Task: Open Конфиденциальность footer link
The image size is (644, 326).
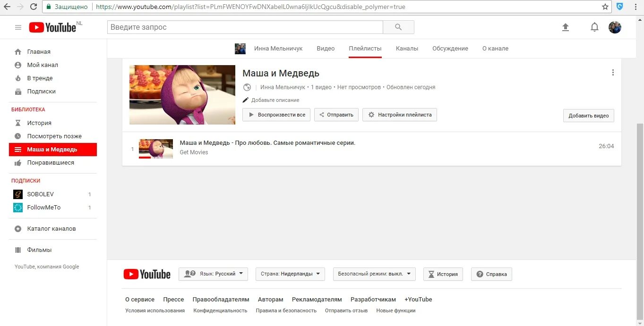Action: (x=220, y=310)
